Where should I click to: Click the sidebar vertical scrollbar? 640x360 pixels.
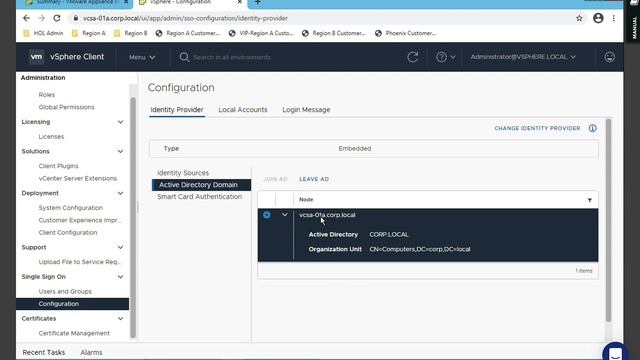pos(133,218)
